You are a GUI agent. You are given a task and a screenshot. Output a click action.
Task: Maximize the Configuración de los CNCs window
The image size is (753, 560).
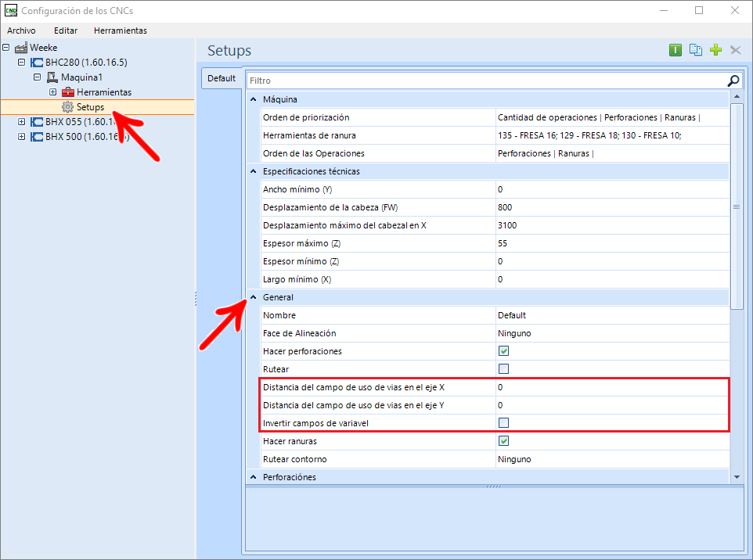[x=699, y=10]
